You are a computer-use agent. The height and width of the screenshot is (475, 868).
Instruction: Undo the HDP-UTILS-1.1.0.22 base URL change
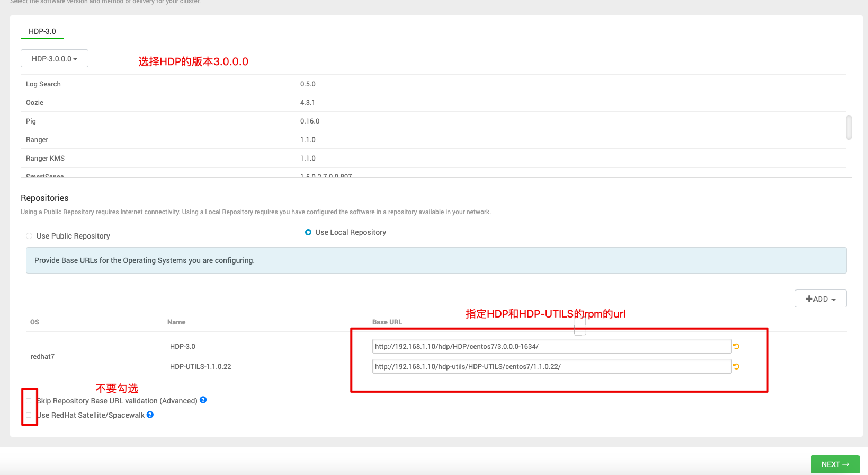tap(736, 366)
